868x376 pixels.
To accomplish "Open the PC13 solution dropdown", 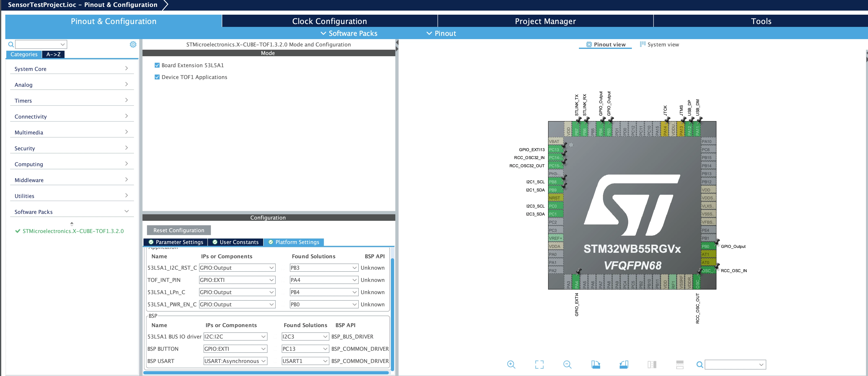I will coord(305,348).
